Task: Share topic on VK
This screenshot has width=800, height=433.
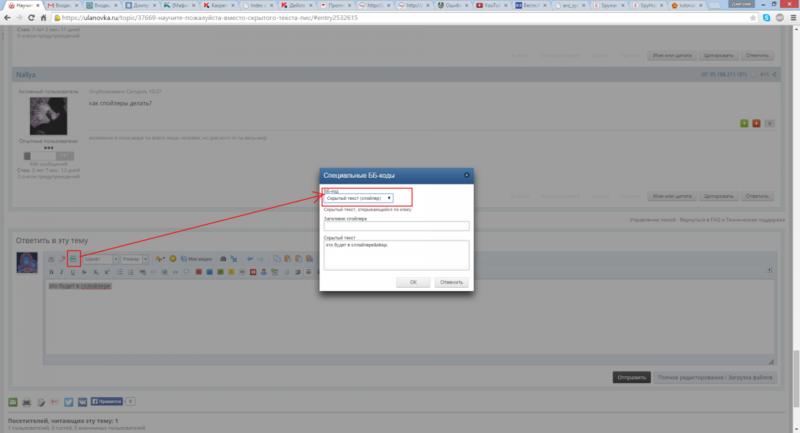Action: pyautogui.click(x=82, y=402)
